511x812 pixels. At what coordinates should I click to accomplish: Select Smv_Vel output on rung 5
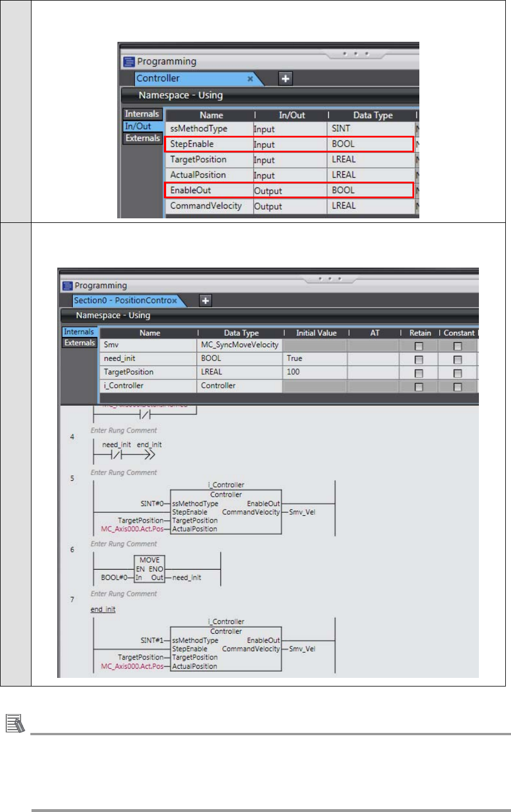[x=302, y=512]
